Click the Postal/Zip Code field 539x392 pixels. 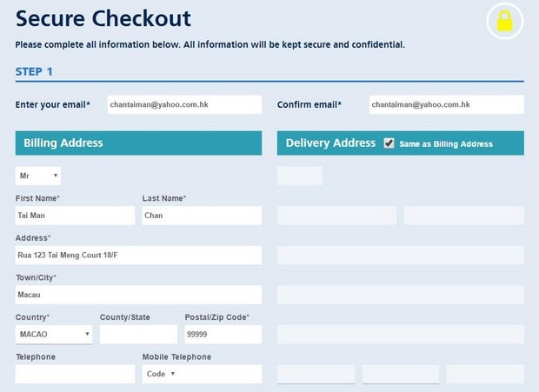pos(223,335)
